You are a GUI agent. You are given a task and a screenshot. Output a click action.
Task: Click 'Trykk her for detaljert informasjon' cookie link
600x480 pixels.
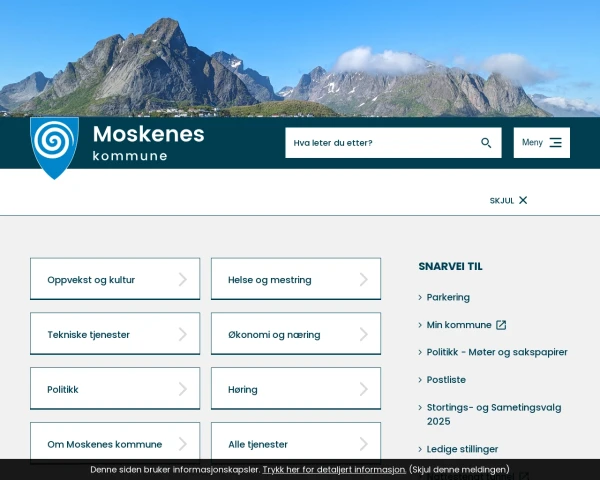334,470
